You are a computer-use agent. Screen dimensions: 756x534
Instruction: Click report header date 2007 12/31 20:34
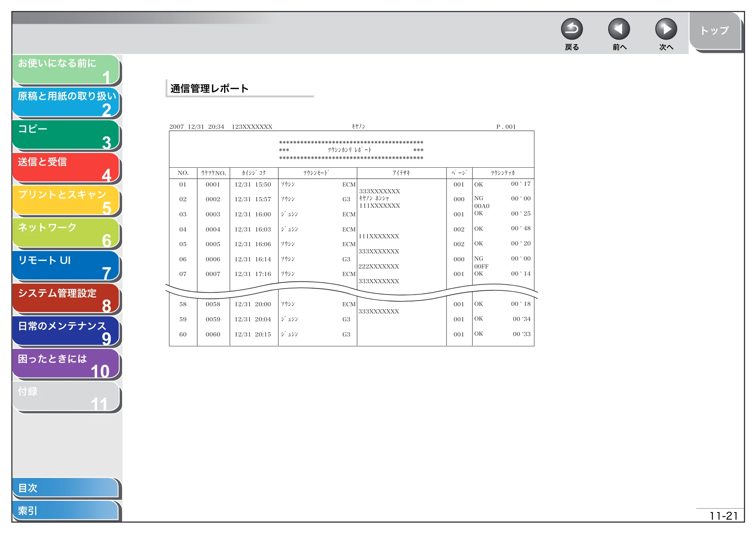click(197, 127)
